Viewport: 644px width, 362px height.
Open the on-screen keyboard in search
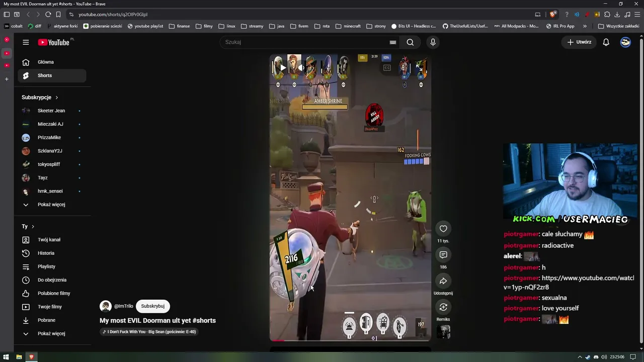coord(393,42)
